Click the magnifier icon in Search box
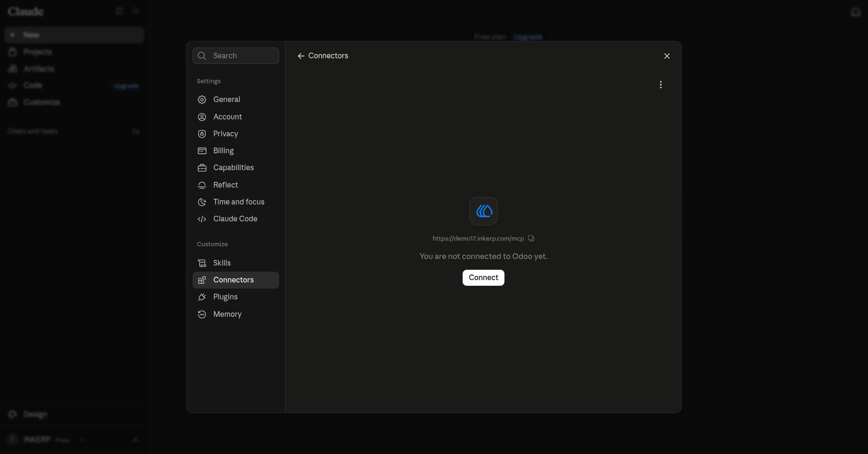 point(202,55)
